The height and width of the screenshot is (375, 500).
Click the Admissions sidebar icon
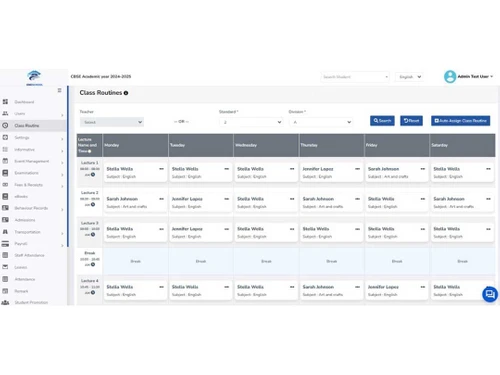click(x=5, y=220)
